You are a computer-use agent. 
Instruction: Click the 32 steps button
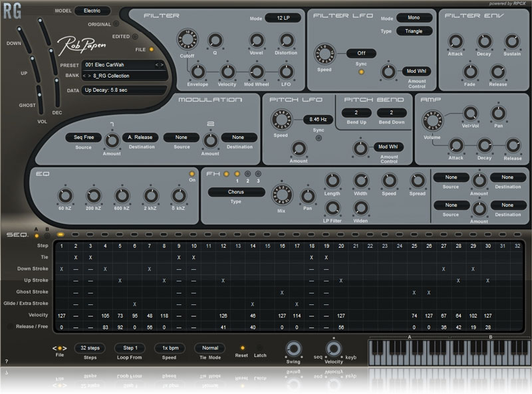point(90,347)
